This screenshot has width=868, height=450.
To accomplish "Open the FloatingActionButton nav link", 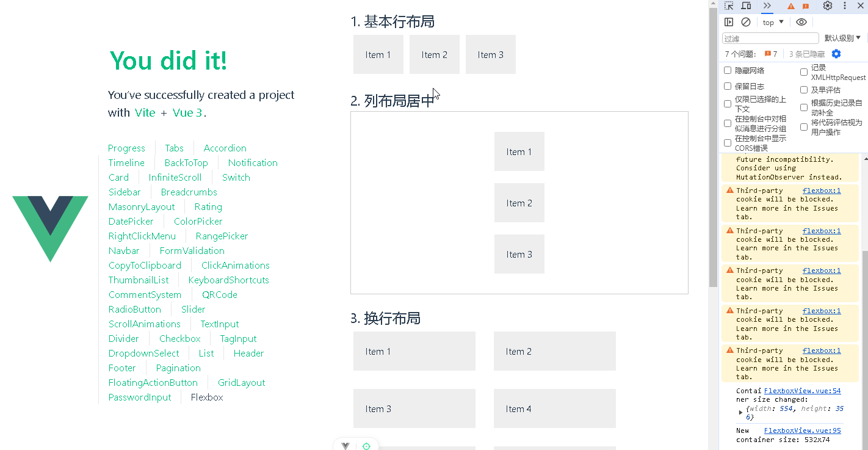I will [x=153, y=383].
